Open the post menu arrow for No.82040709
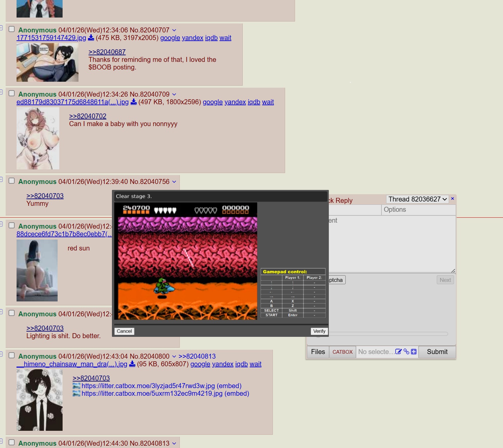This screenshot has height=448, width=503. tap(174, 94)
